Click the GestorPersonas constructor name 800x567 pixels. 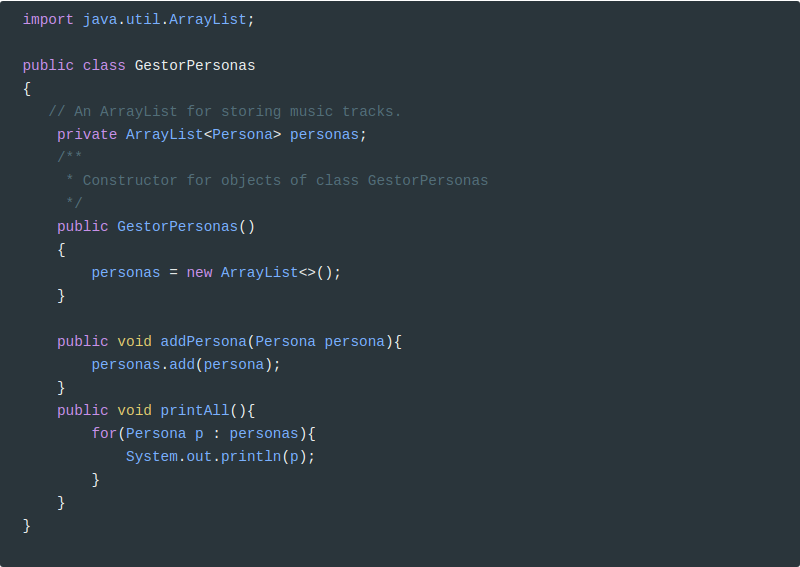tap(177, 226)
